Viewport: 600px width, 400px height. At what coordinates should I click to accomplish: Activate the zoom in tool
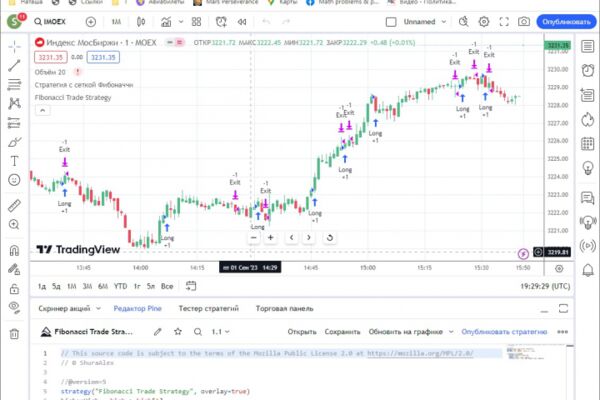[x=15, y=224]
